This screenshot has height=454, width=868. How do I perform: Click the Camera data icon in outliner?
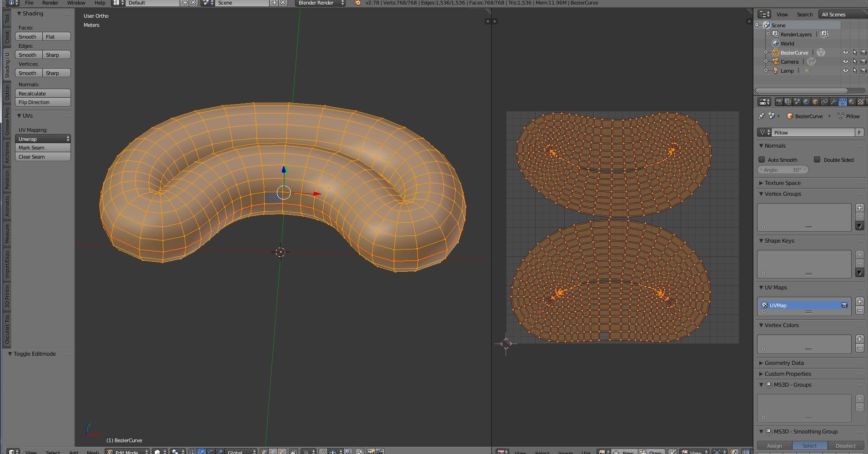812,62
